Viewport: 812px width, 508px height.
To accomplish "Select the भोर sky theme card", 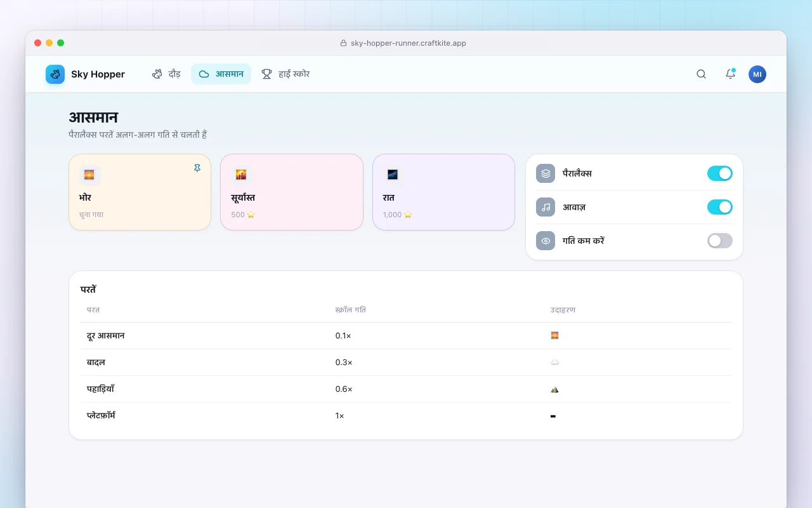I will [x=140, y=192].
